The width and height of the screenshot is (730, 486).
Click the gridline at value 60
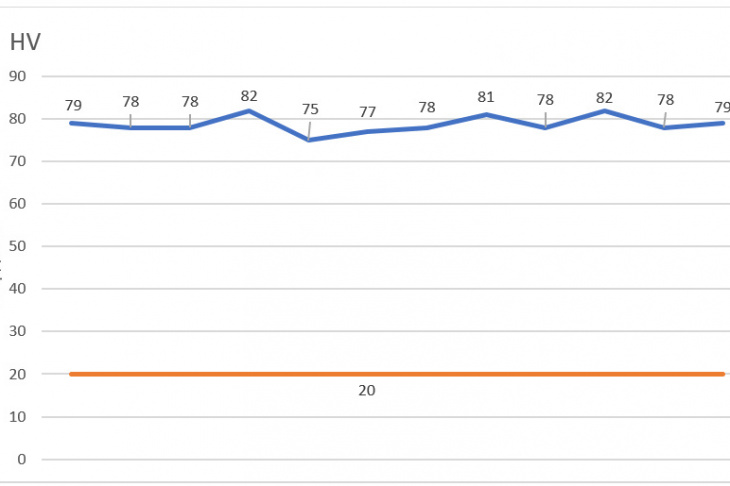click(385, 204)
